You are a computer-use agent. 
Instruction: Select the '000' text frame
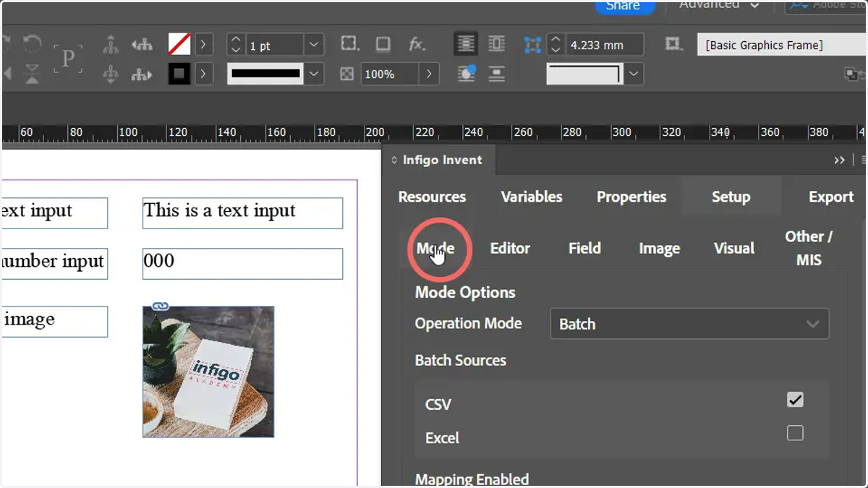[242, 264]
